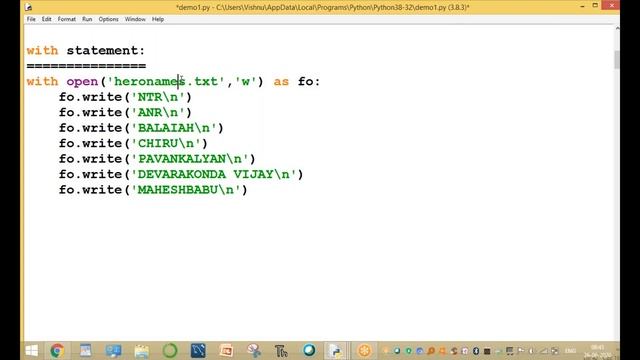This screenshot has height=360, width=640.
Task: Open the File menu
Action: (31, 19)
